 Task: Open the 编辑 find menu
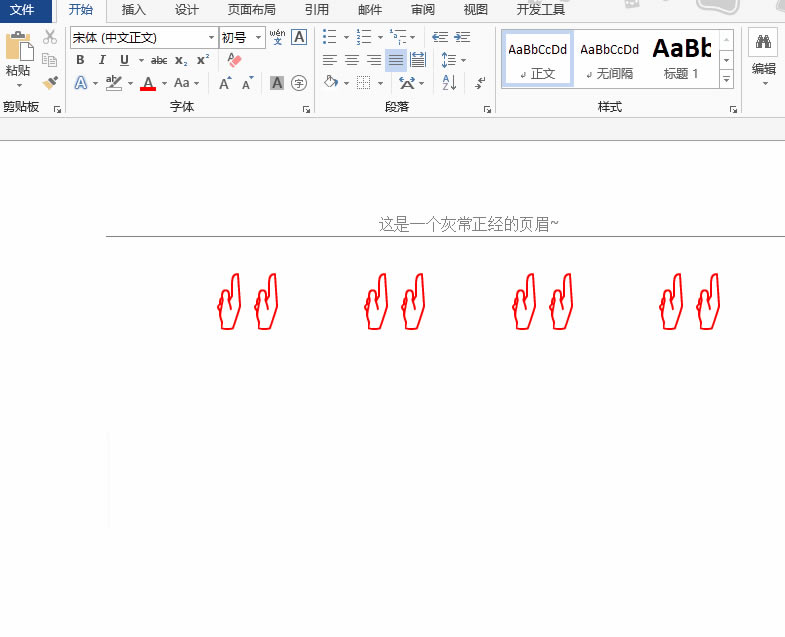(x=763, y=56)
